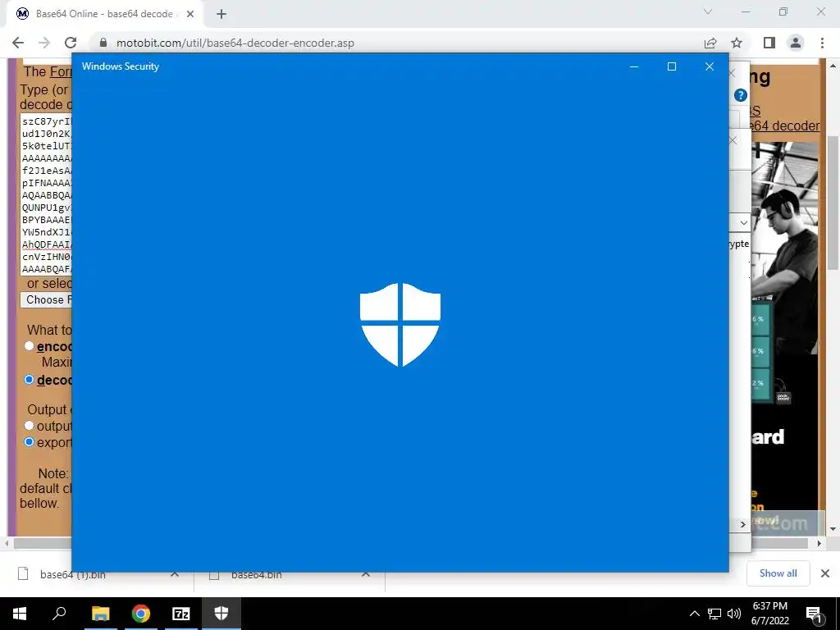Open network status tray icon
The height and width of the screenshot is (630, 840).
coord(714,614)
